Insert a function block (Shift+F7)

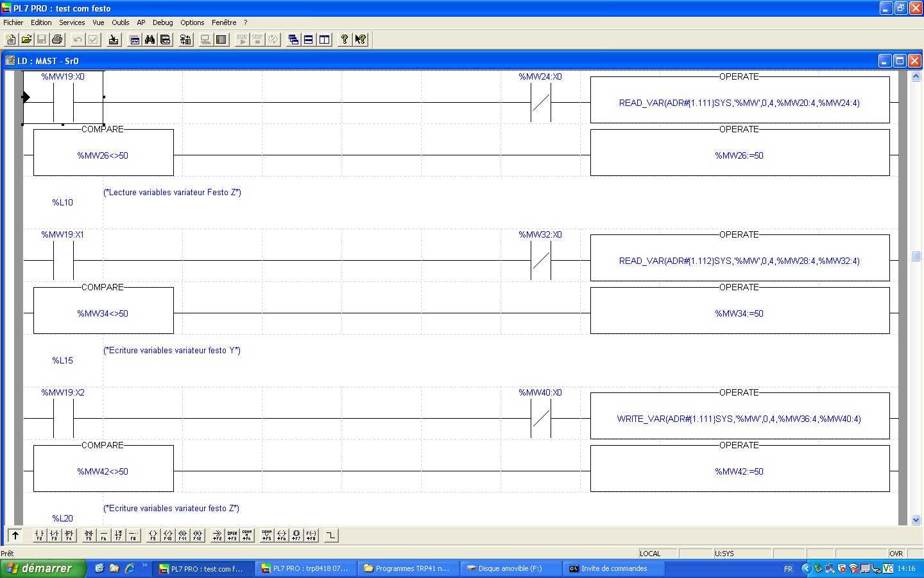point(296,535)
